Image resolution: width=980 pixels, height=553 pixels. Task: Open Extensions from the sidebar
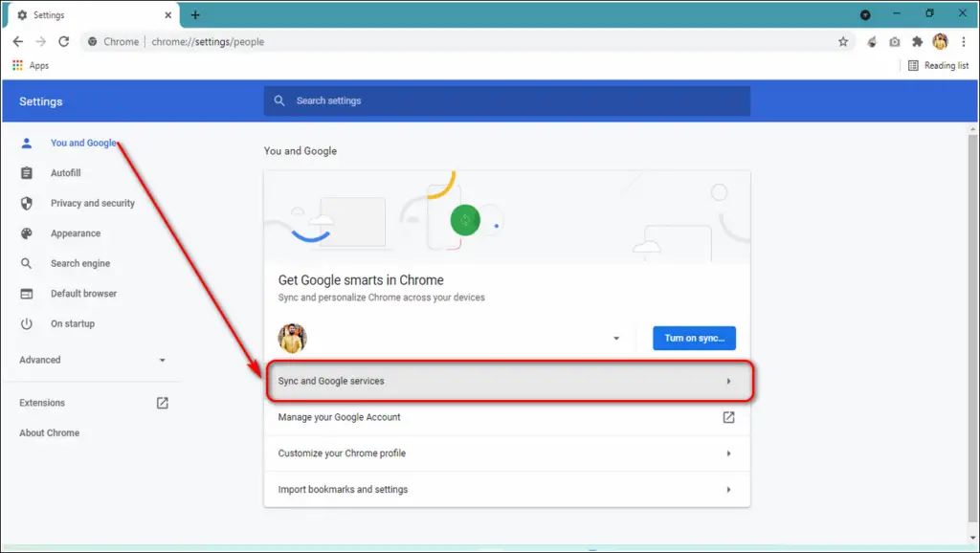coord(42,403)
